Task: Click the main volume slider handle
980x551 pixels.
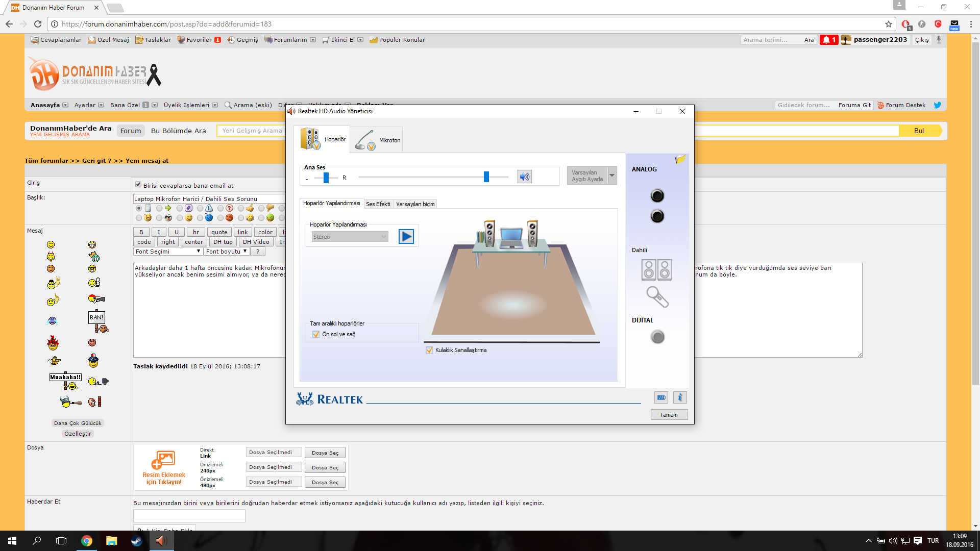Action: (486, 177)
